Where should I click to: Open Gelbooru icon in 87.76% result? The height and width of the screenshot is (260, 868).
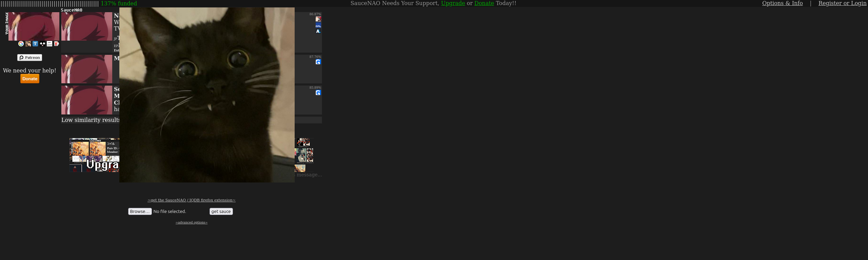point(318,62)
